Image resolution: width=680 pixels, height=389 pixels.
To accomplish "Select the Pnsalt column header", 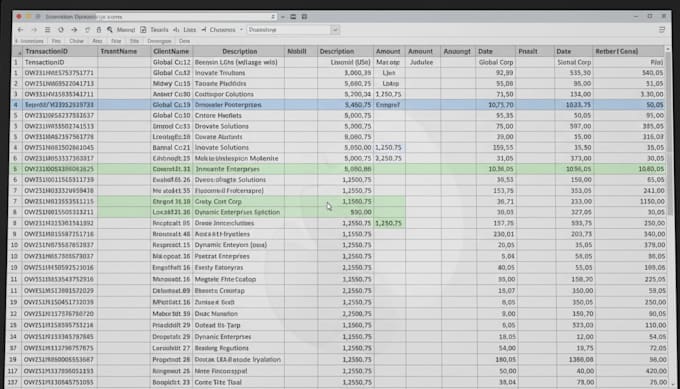I will tap(535, 51).
